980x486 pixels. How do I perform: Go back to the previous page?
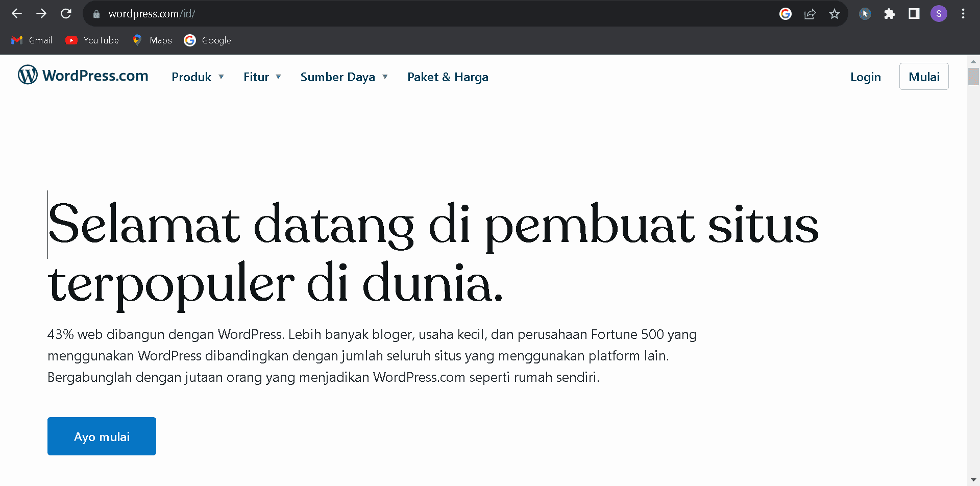tap(17, 14)
